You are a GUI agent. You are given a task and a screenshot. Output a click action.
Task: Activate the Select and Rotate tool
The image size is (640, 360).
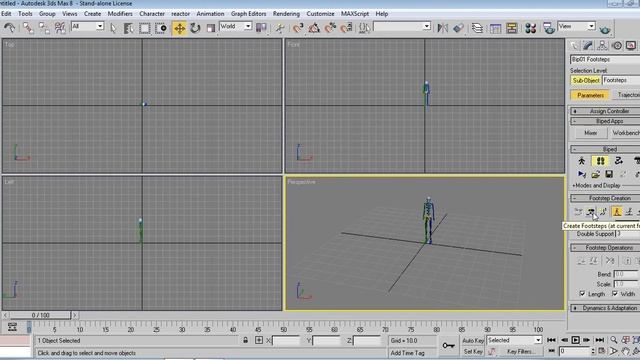(195, 28)
